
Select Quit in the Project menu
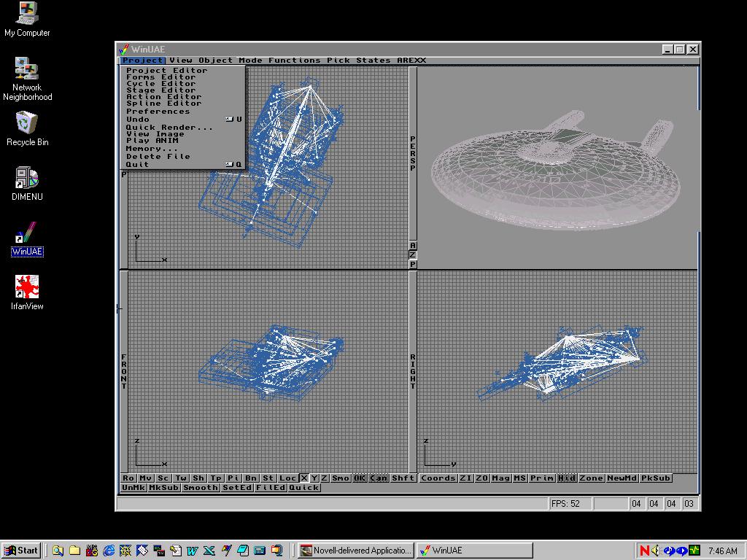pos(183,165)
